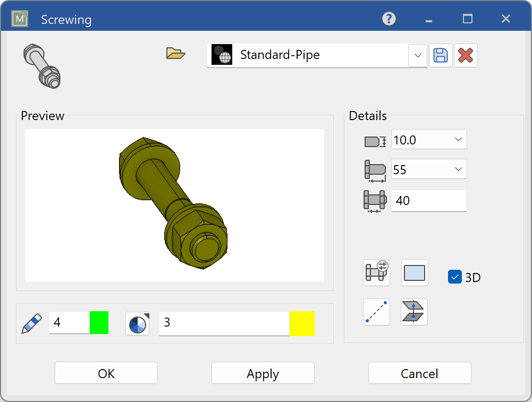
Task: Select the bolt assembly settings icon
Action: pyautogui.click(x=376, y=272)
